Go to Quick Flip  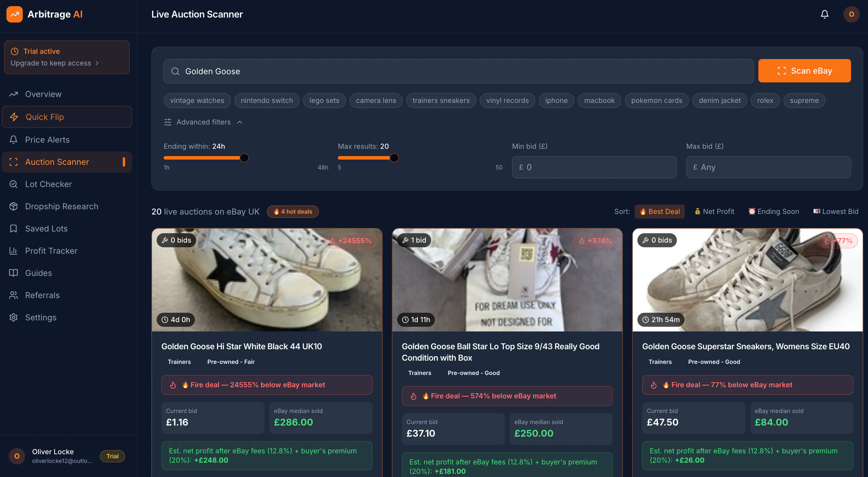tap(67, 117)
